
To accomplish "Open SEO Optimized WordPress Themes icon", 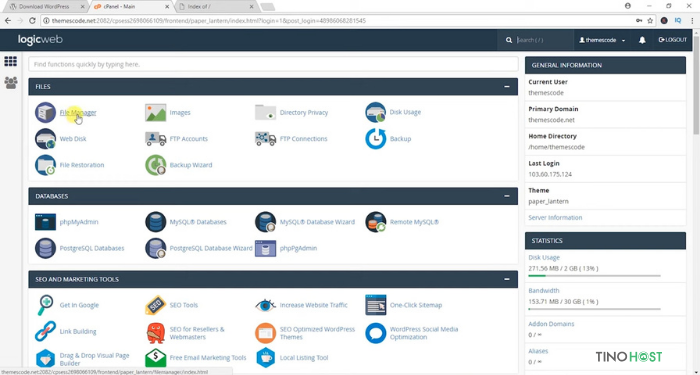I will (x=265, y=333).
